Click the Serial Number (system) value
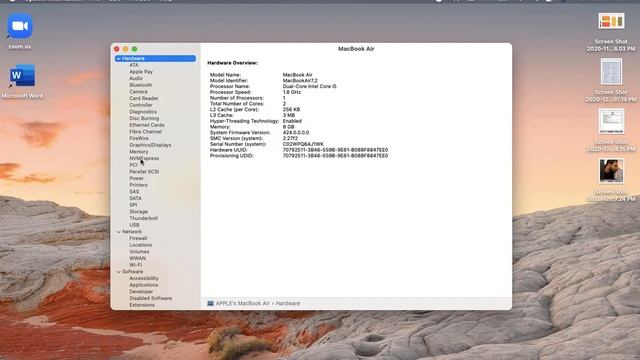 pyautogui.click(x=303, y=144)
